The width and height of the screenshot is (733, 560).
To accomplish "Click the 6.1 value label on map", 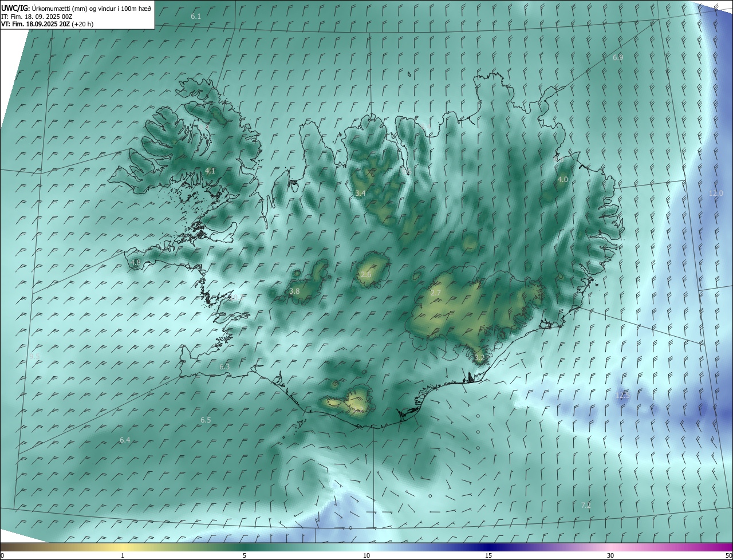I will click(x=196, y=17).
